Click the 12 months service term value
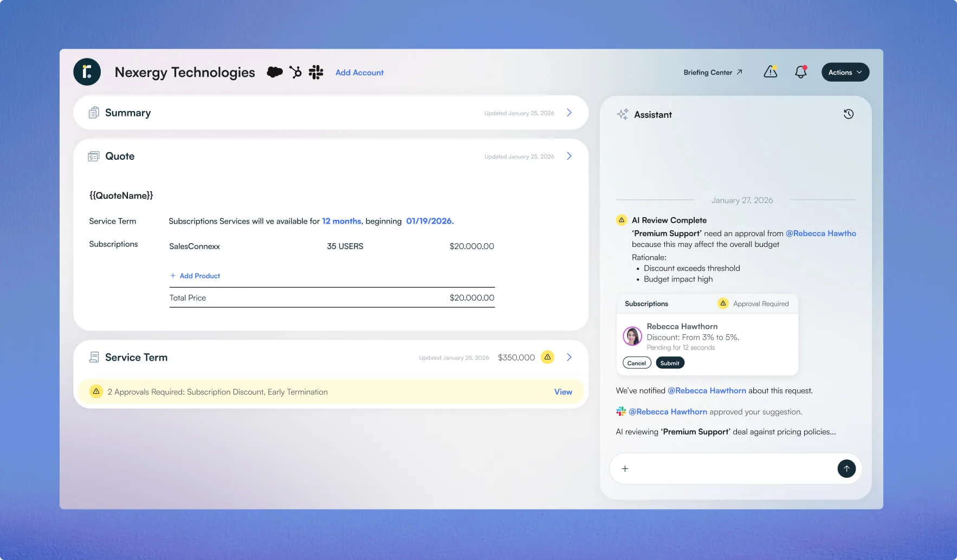The height and width of the screenshot is (560, 957). 341,221
